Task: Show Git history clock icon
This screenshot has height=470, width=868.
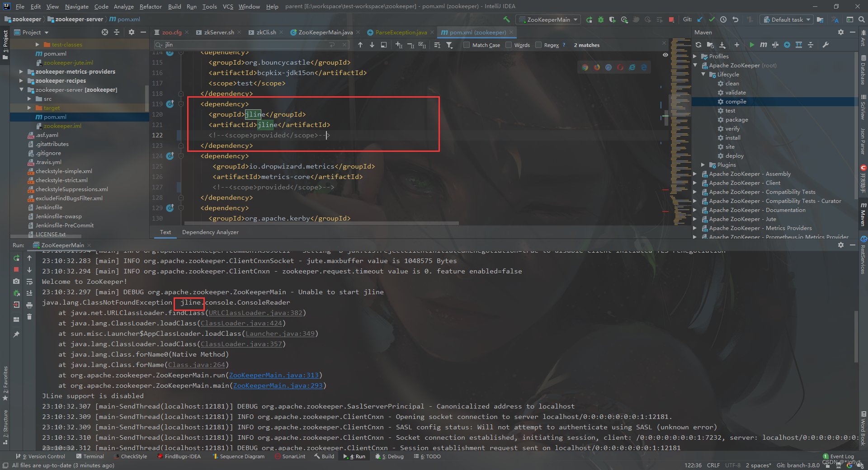Action: [x=723, y=19]
